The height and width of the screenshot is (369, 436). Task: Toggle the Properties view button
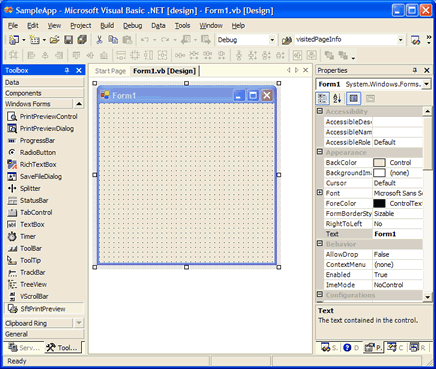pyautogui.click(x=354, y=98)
